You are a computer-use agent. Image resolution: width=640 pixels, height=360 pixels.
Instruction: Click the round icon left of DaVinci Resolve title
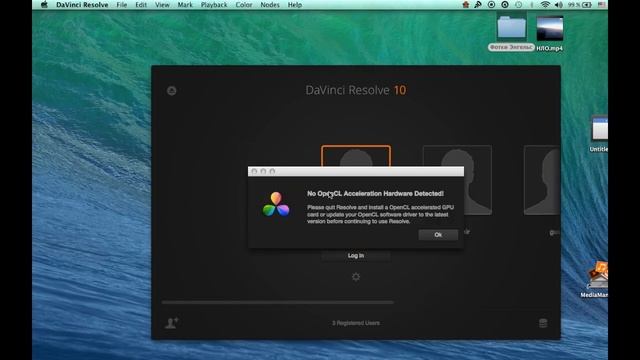(x=171, y=91)
